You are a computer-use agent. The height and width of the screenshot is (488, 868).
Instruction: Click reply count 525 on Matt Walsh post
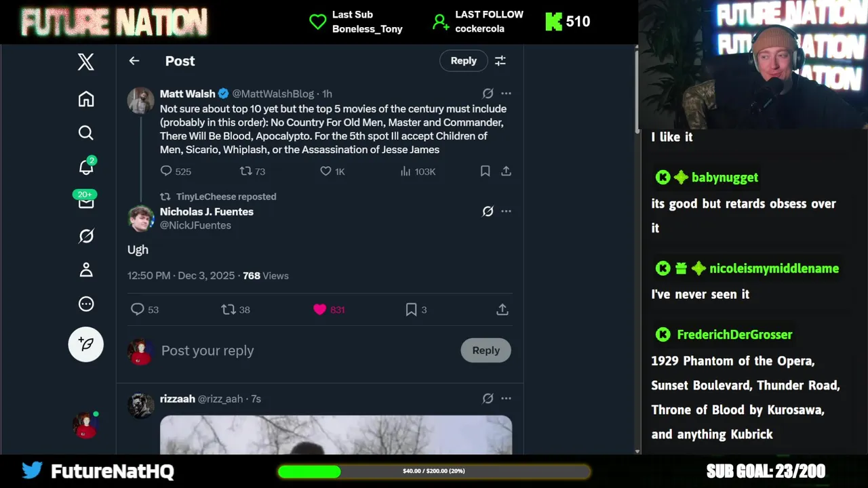(x=176, y=171)
